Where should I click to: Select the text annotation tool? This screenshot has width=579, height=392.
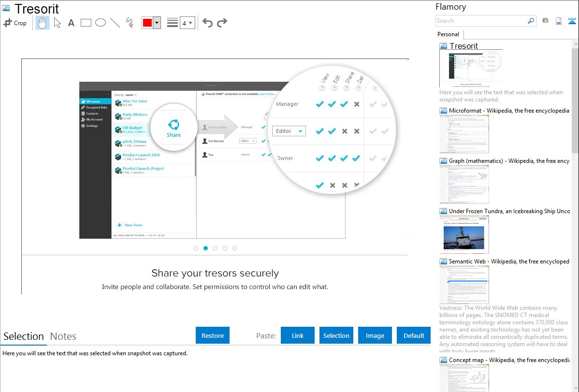[71, 23]
